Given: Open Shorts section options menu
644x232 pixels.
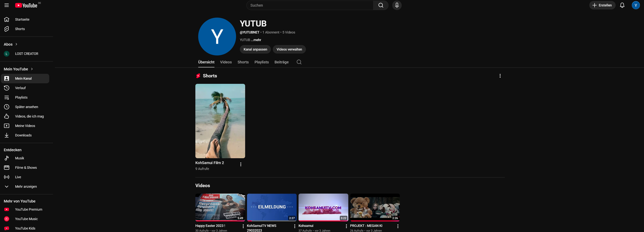Looking at the screenshot, I should 500,76.
